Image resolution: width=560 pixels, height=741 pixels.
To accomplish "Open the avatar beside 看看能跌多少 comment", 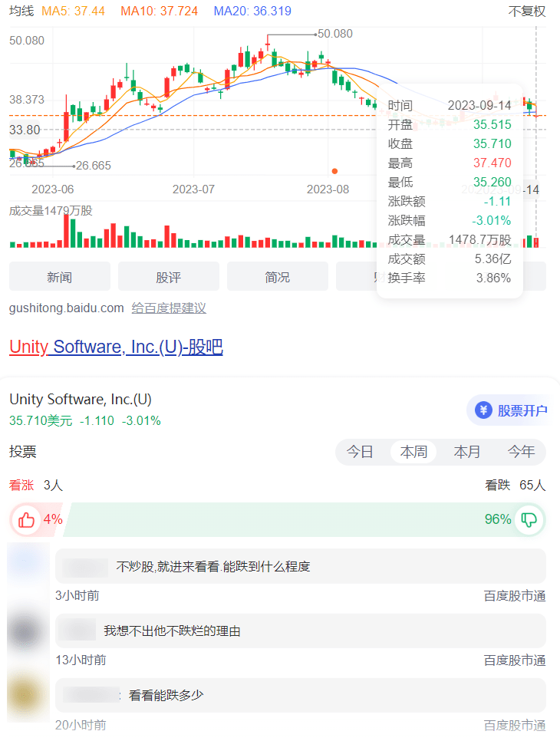I will click(28, 696).
